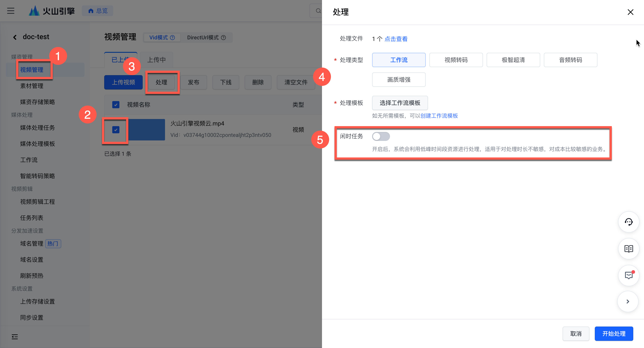Collapse floating tools with arrow icon
Viewport: 644px width, 348px height.
click(627, 301)
